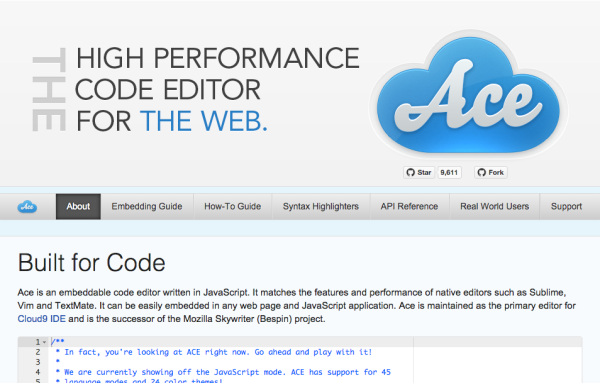Click the gray THE vertical text
This screenshot has width=600, height=383.
tap(49, 90)
